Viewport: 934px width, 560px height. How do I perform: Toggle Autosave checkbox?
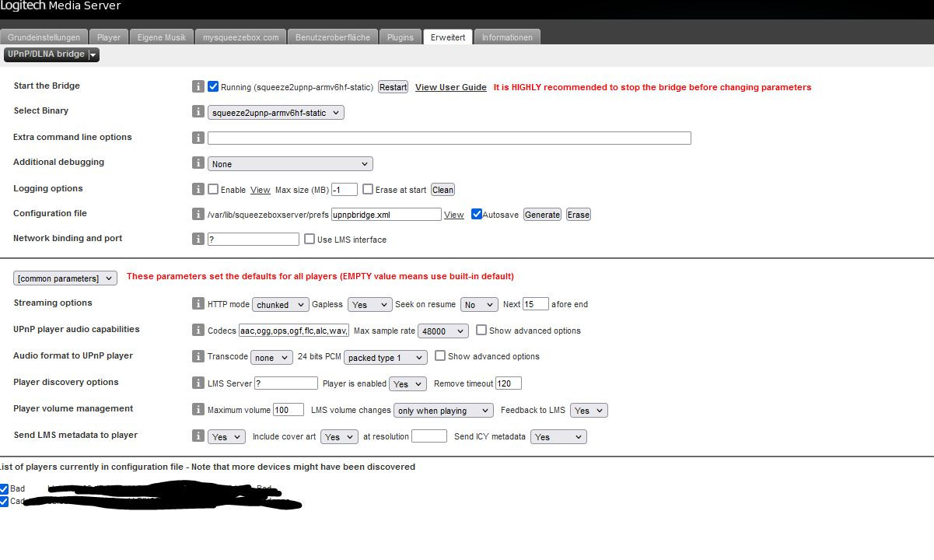tap(477, 214)
